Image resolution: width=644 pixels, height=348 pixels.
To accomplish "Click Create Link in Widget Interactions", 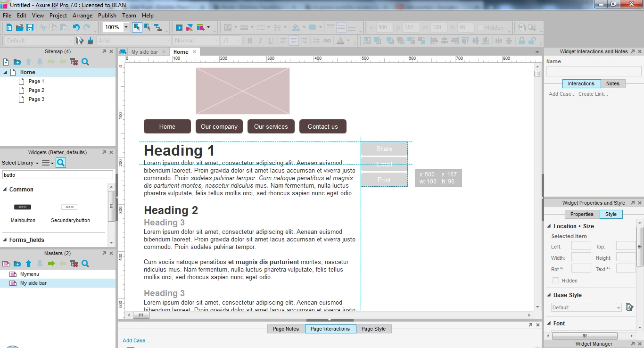I will (593, 94).
